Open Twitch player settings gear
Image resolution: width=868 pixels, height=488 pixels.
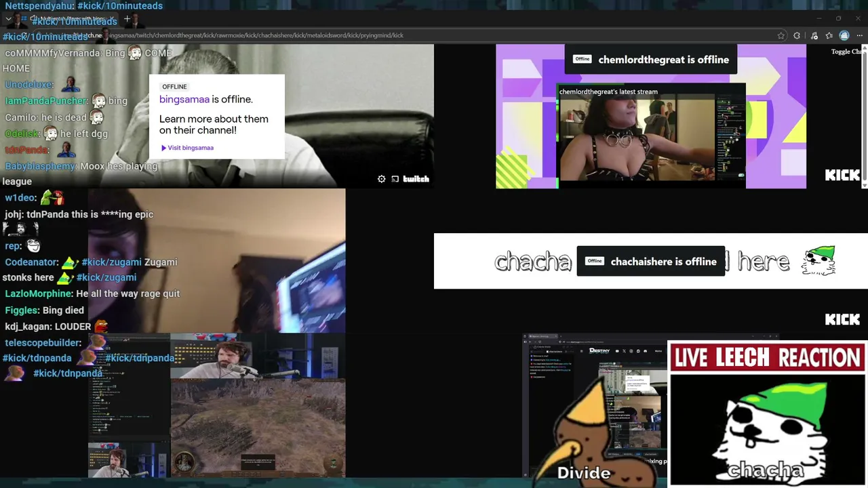[382, 179]
